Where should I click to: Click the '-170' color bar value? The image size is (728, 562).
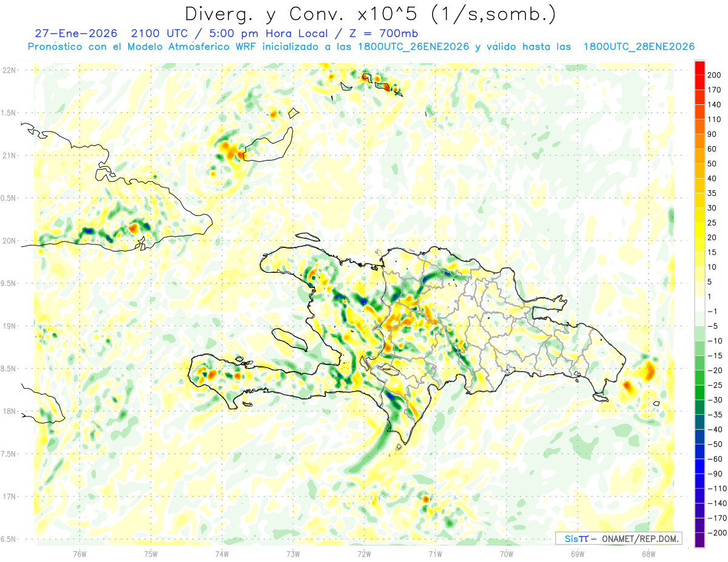[x=716, y=518]
